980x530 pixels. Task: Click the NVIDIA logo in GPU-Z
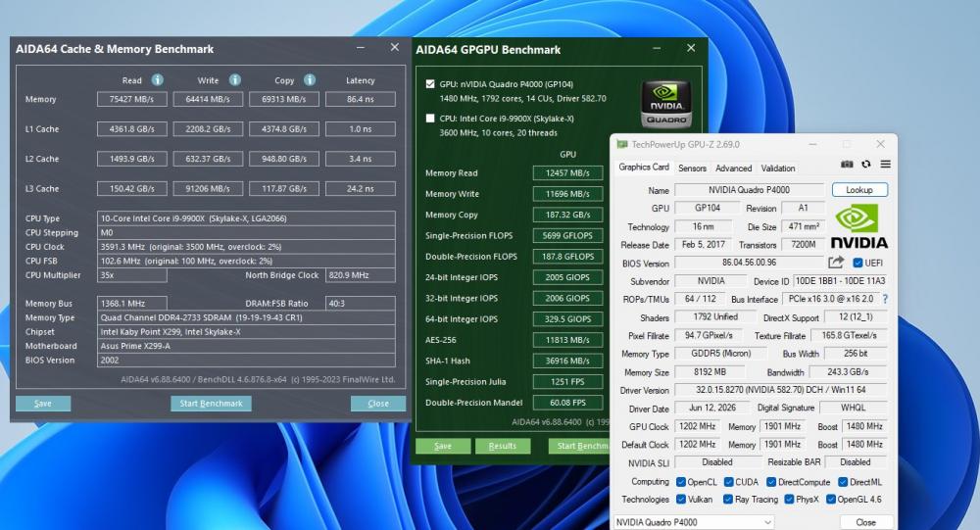[x=859, y=226]
